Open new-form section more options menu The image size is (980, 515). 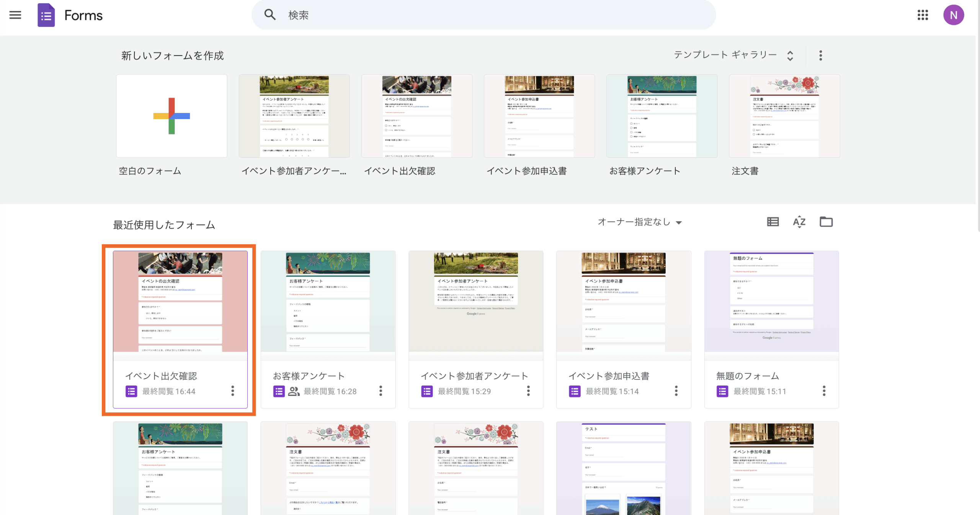coord(820,56)
